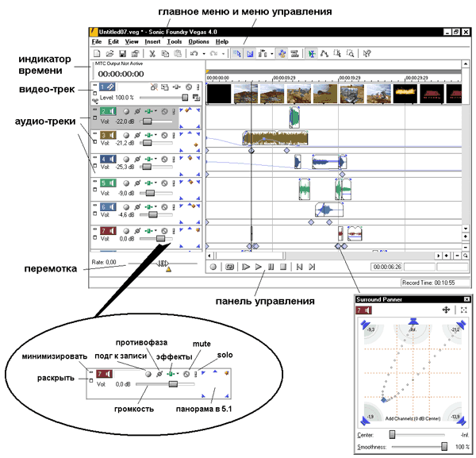Screen dimensions: 476x458
Task: Click the Record button in transport bar
Action: (214, 267)
